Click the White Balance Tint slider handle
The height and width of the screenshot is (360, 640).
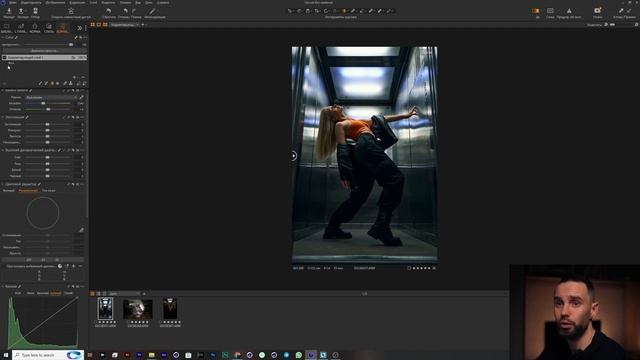(48, 109)
